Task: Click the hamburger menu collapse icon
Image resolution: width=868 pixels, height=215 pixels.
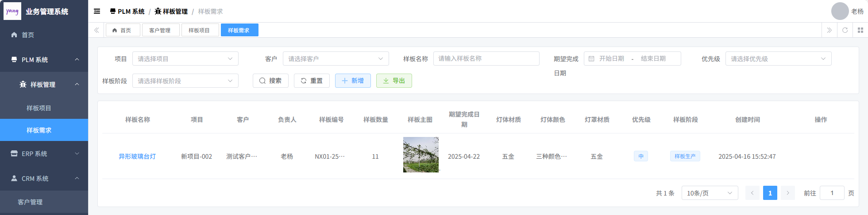Action: 97,12
